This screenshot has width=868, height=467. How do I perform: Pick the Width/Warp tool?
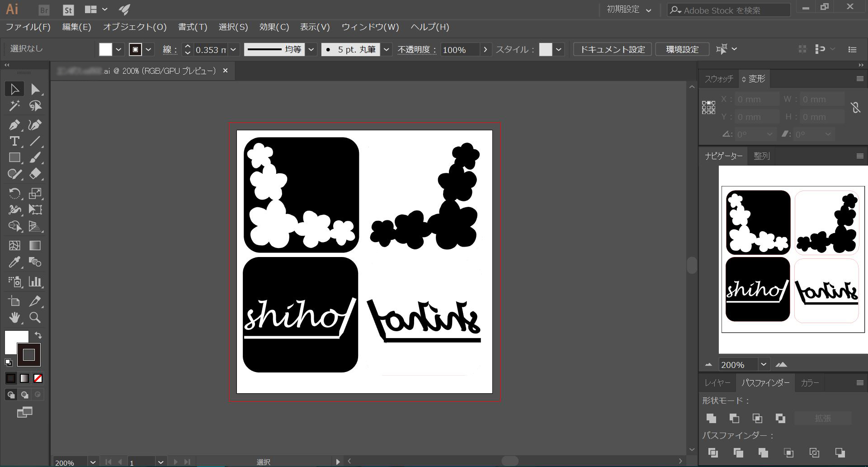pyautogui.click(x=14, y=210)
